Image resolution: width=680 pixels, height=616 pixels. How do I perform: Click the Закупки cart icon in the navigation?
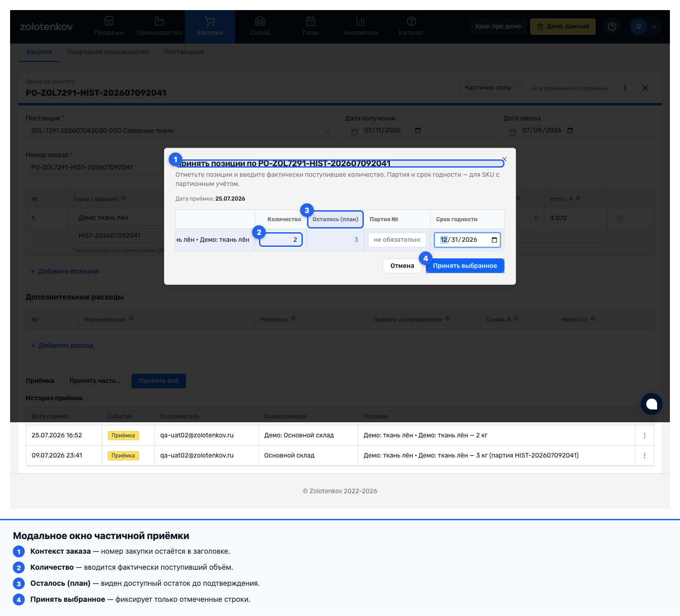[x=210, y=21]
